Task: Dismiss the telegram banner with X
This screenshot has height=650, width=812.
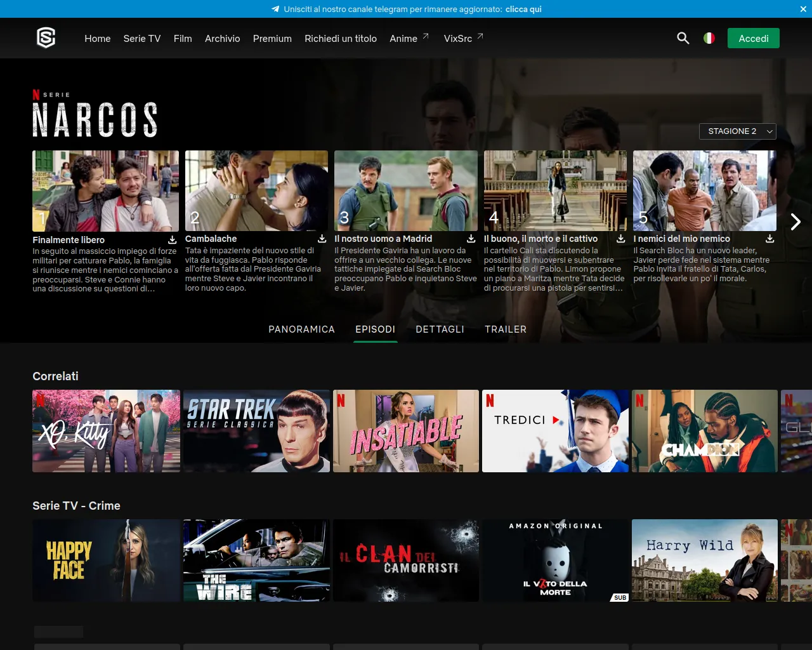Action: [x=803, y=9]
